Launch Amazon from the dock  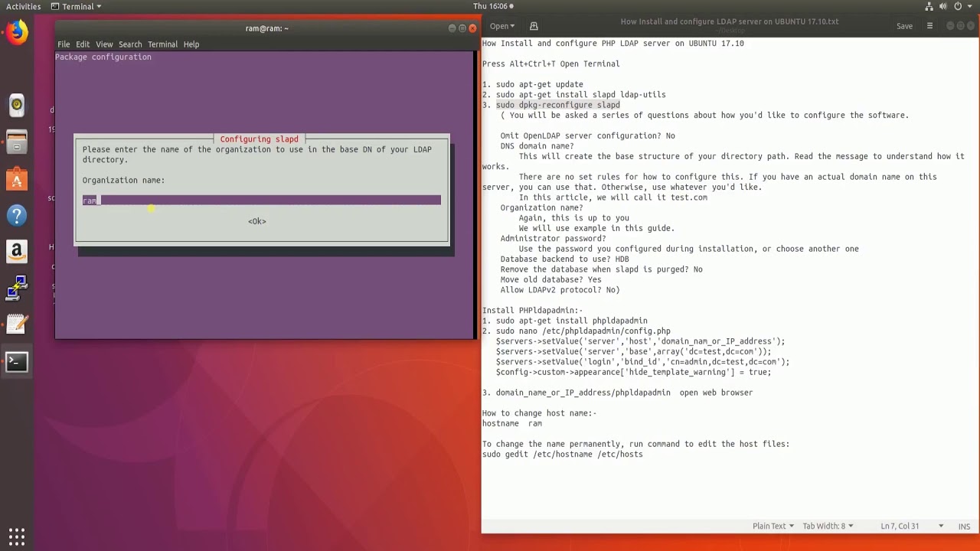16,252
